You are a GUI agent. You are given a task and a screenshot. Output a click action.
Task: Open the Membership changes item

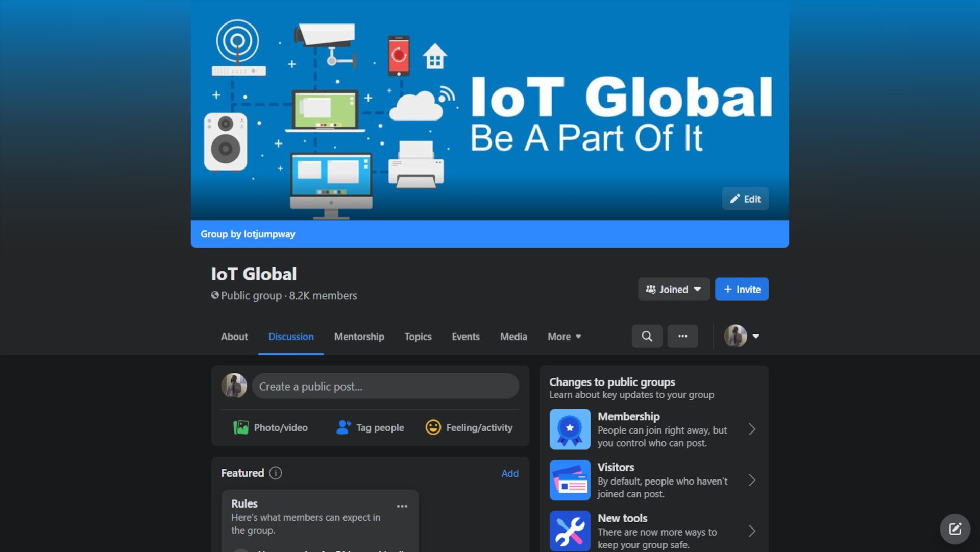click(654, 429)
